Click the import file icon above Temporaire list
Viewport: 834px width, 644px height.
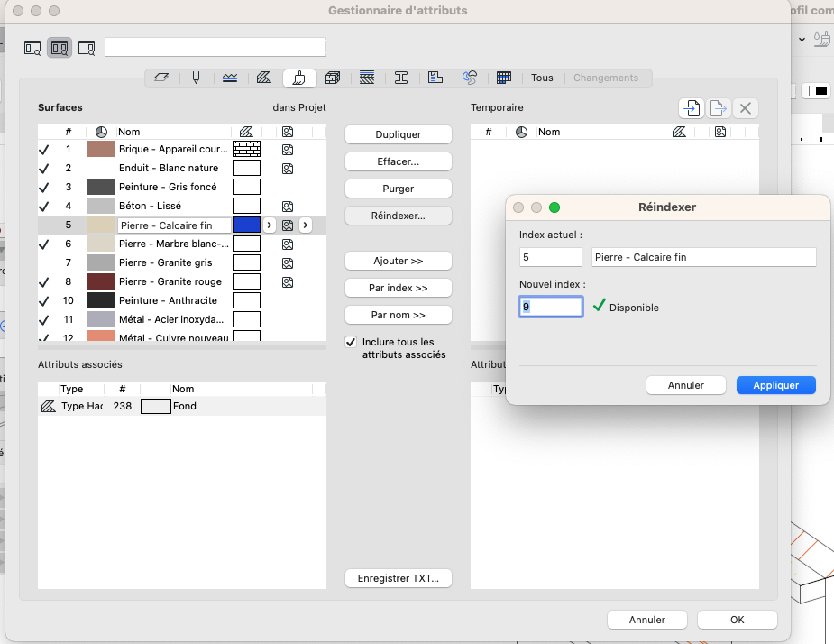tap(692, 108)
